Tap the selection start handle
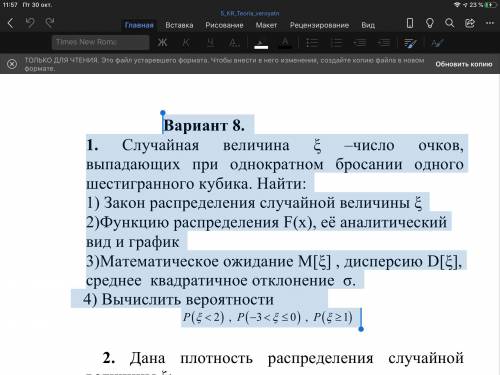The image size is (500, 375). [x=163, y=113]
